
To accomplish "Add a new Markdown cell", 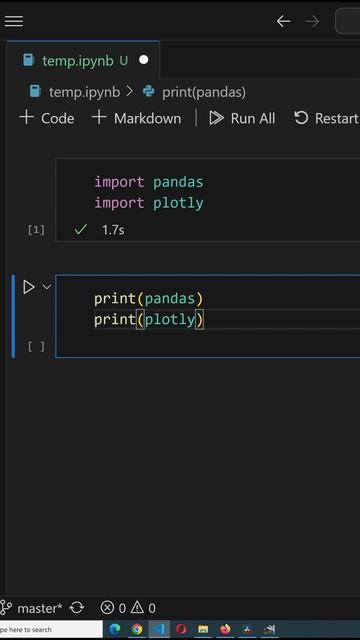I will click(x=136, y=118).
